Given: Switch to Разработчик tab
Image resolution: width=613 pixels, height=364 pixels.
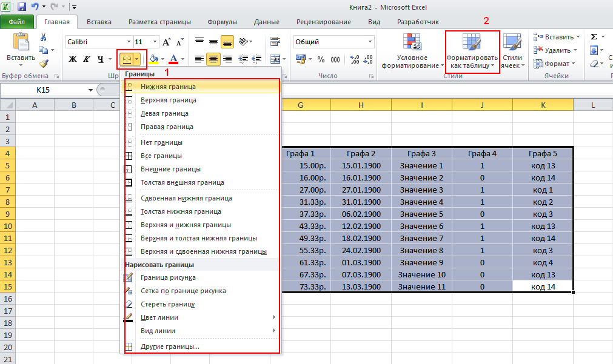Looking at the screenshot, I should [418, 22].
